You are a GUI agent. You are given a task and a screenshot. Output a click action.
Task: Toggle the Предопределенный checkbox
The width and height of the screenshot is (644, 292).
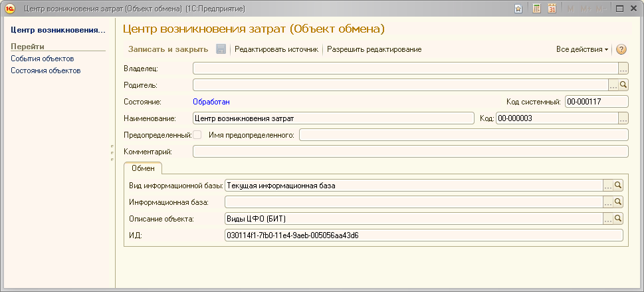click(x=197, y=135)
